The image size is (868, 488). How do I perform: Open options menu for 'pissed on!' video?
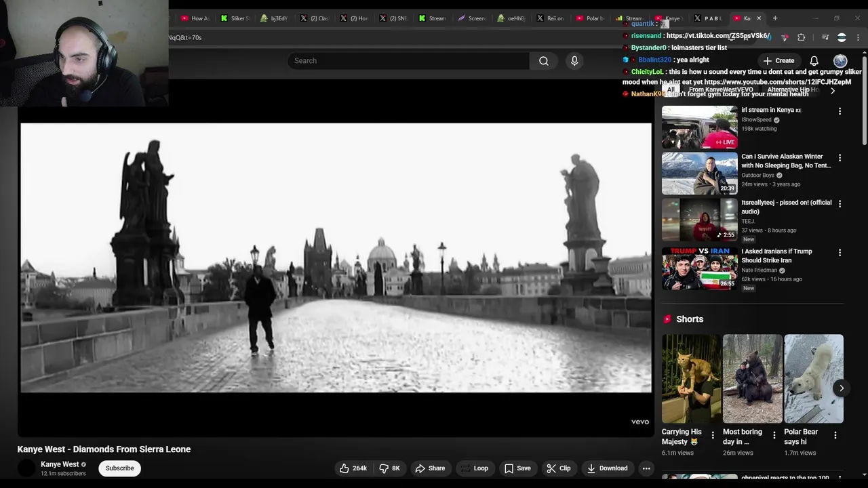pos(840,204)
